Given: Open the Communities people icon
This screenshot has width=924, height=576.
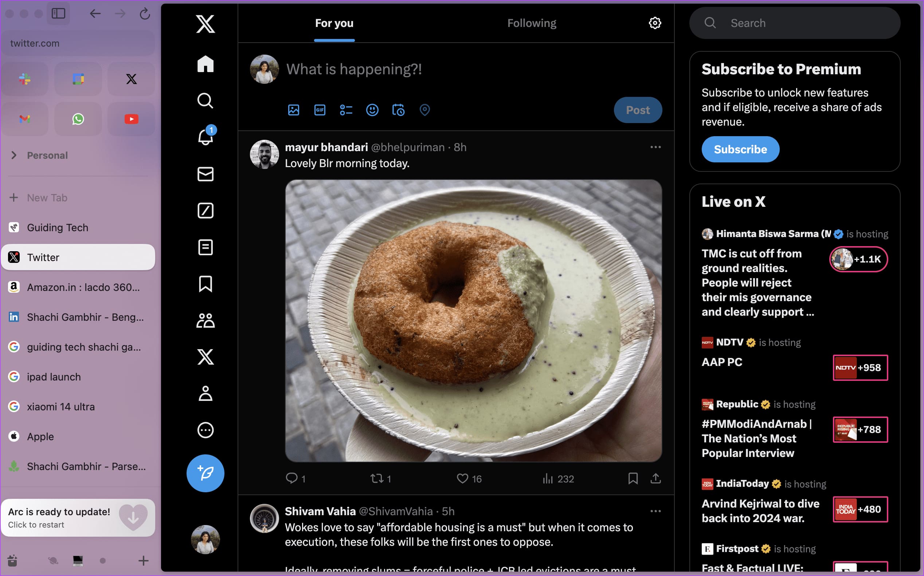Looking at the screenshot, I should tap(205, 320).
